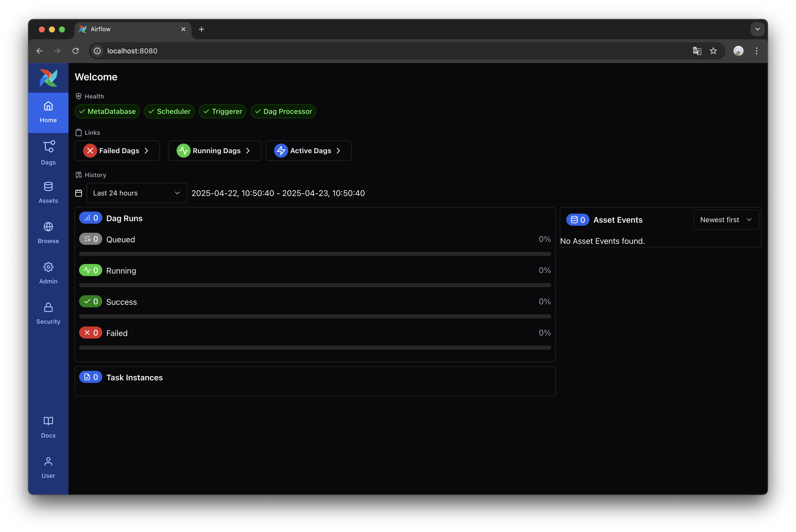Open the Failed Dags link
This screenshot has width=796, height=532.
[x=117, y=151]
